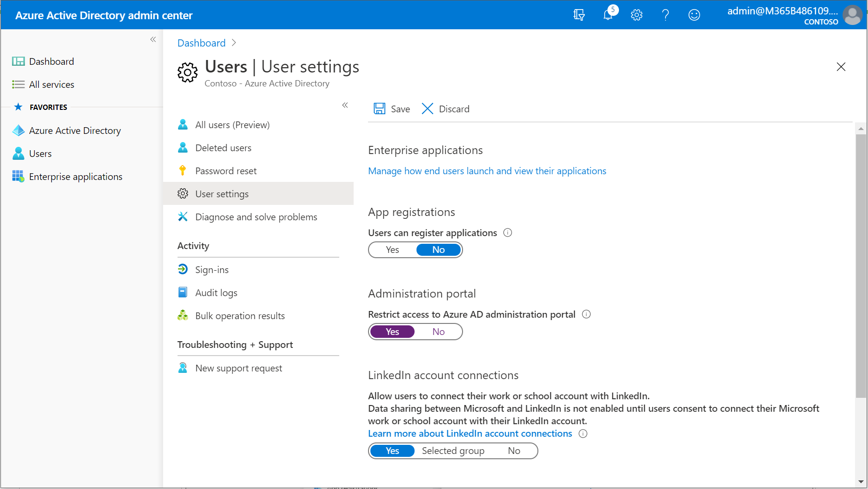
Task: Click the Save disk icon
Action: [x=380, y=109]
